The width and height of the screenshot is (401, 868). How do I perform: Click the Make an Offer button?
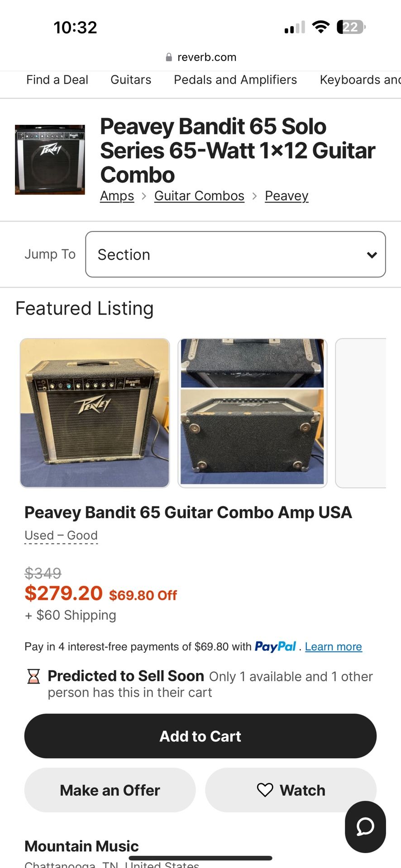tap(110, 790)
